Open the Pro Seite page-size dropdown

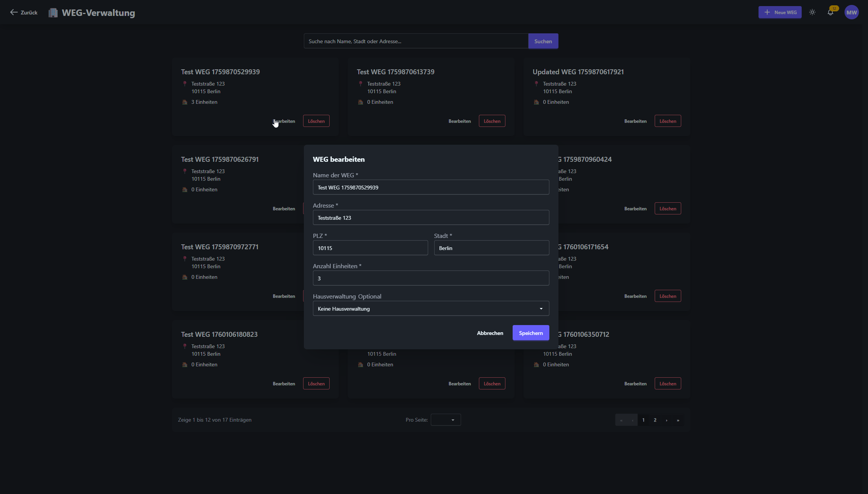[446, 420]
